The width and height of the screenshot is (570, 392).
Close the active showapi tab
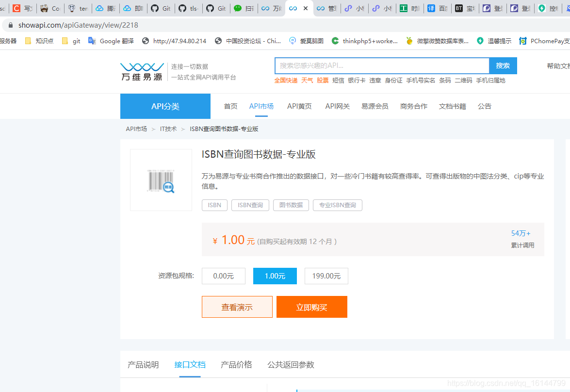pos(306,8)
